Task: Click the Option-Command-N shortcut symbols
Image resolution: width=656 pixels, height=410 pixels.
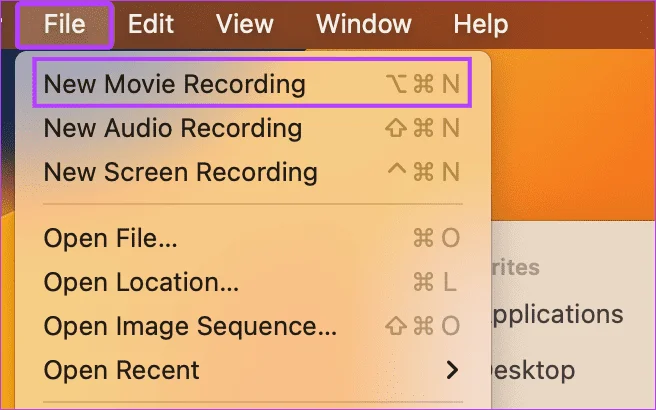Action: pyautogui.click(x=423, y=84)
